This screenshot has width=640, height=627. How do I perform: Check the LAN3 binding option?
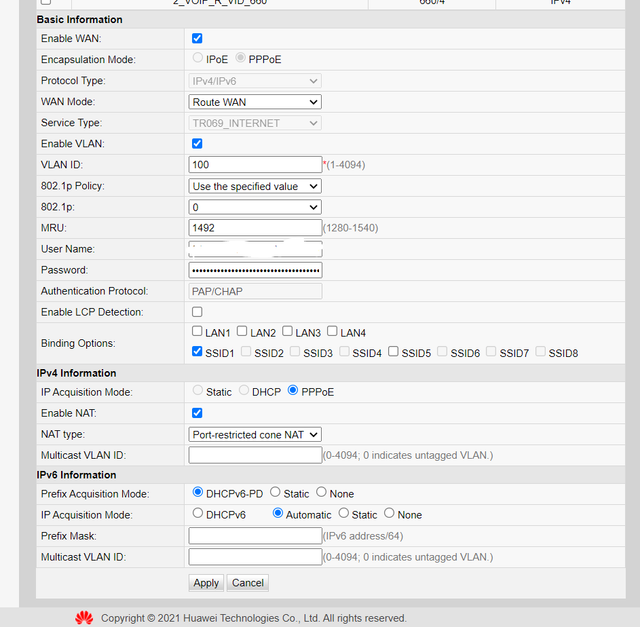click(x=287, y=331)
